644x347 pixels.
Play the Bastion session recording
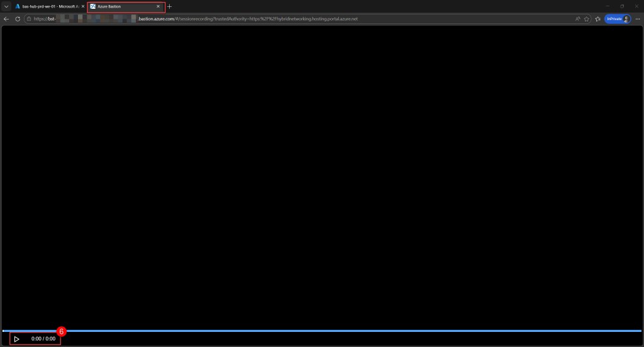(17, 339)
